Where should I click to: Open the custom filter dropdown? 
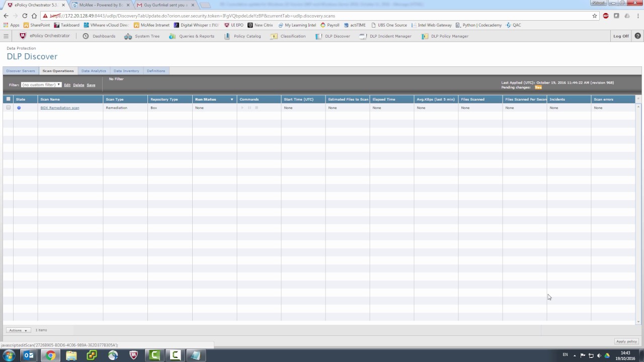41,85
